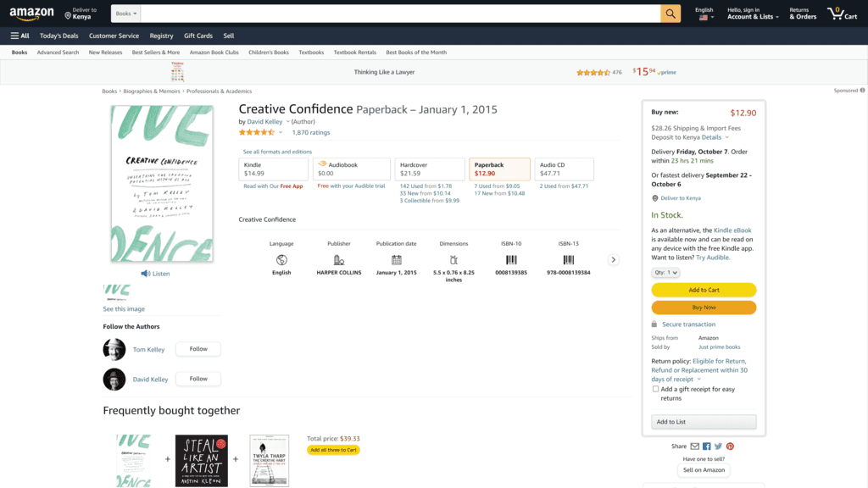This screenshot has width=868, height=488.
Task: Open The Creative Habit book cover
Action: click(270, 460)
